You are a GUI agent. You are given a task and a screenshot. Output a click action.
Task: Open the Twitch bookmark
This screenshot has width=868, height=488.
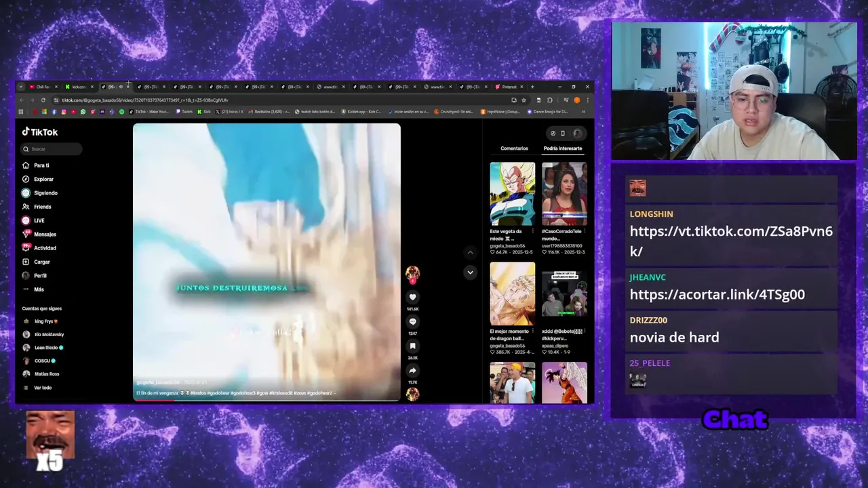[x=184, y=112]
